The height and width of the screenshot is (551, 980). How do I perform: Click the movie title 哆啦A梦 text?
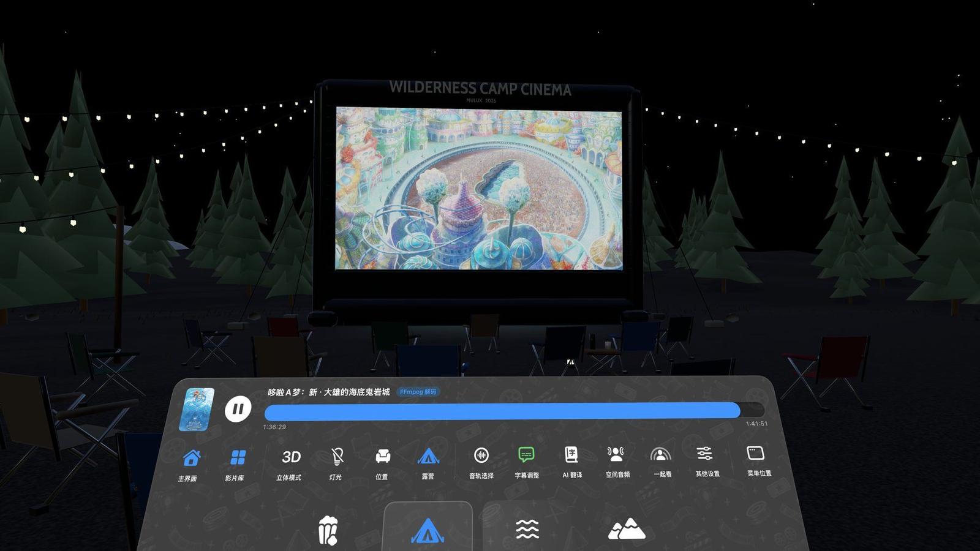(328, 392)
